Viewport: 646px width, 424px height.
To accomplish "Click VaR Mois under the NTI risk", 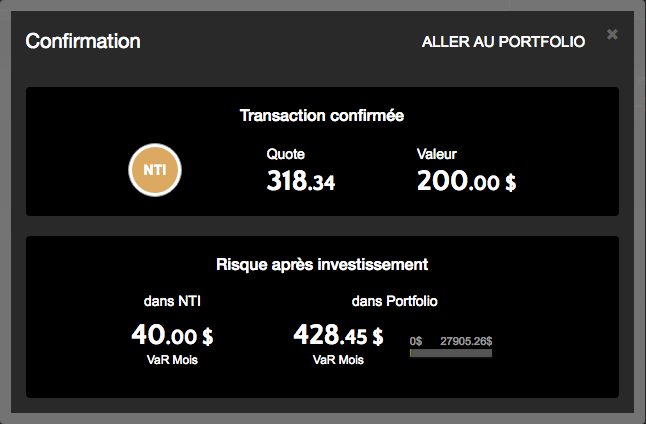I will 172,360.
